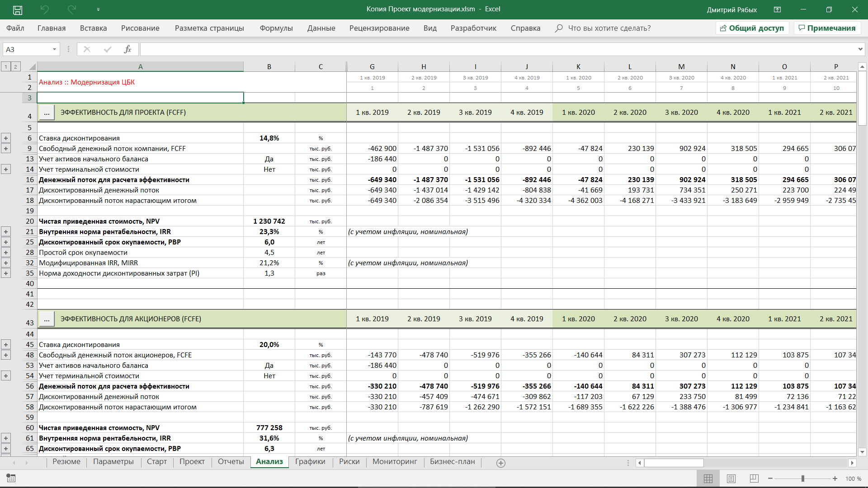Click outline level 2 button
The image size is (868, 488).
[x=15, y=67]
